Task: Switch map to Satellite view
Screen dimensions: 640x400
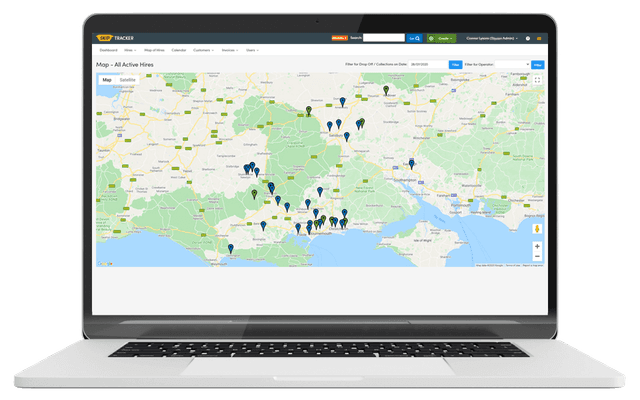Action: tap(128, 79)
